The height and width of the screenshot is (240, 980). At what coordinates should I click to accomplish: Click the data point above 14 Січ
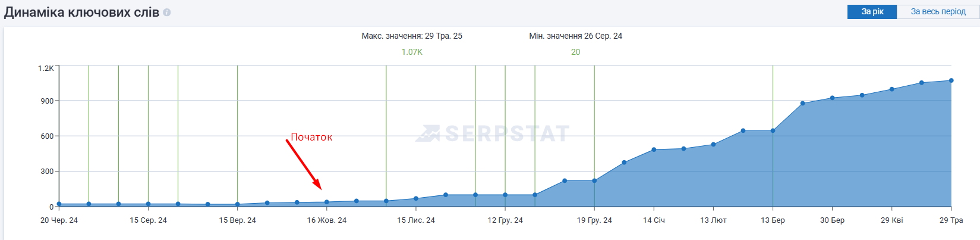654,149
